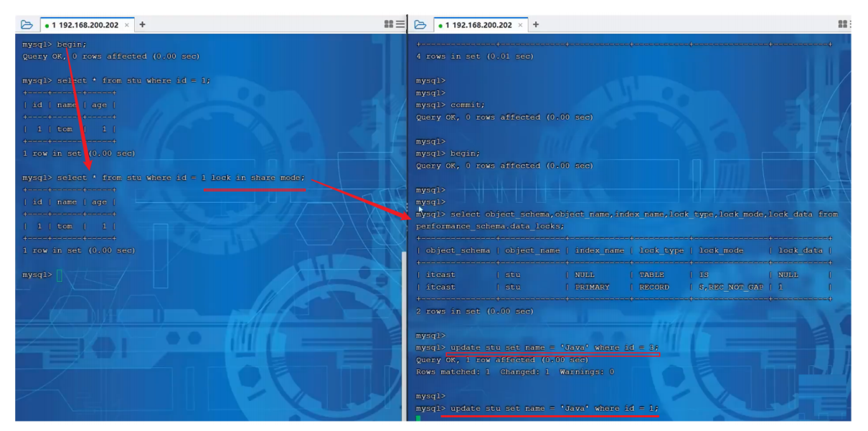Open the right pane's tile layout grid icon
This screenshot has width=868, height=431.
[843, 24]
